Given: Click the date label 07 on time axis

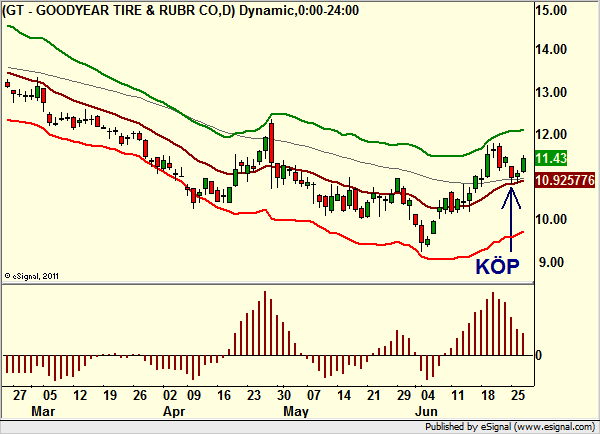Looking at the screenshot, I should [x=313, y=395].
